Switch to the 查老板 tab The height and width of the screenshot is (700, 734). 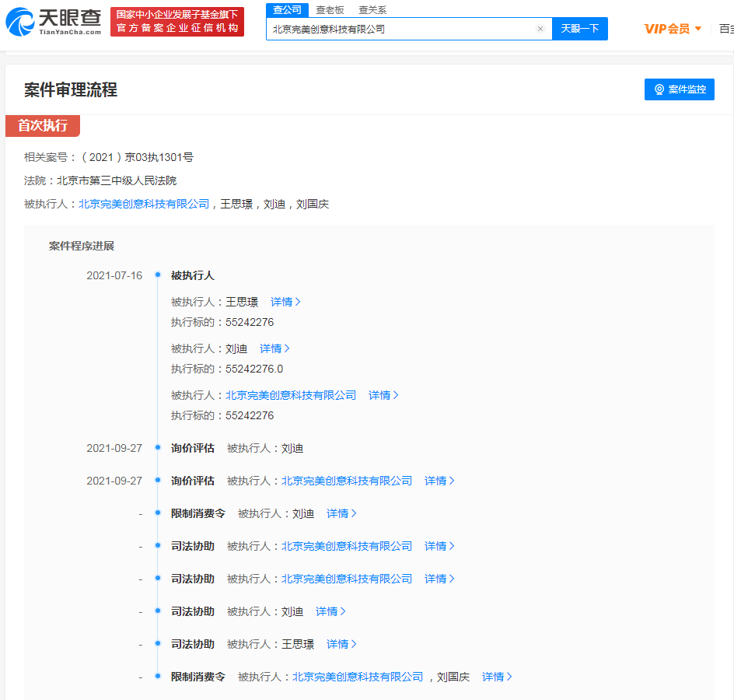[x=330, y=10]
